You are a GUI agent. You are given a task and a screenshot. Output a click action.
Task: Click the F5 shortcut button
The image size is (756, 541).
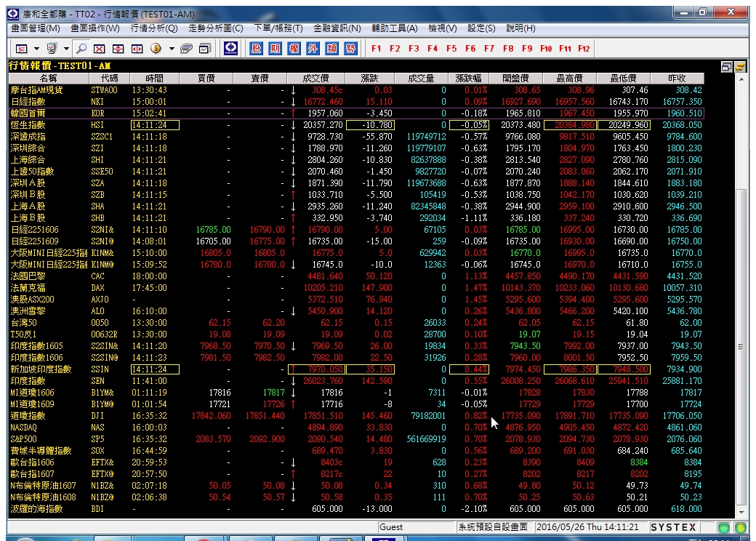451,49
